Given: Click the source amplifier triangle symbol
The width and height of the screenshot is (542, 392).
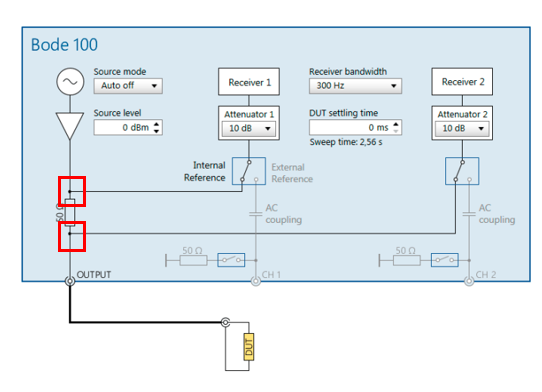Looking at the screenshot, I should [x=70, y=126].
